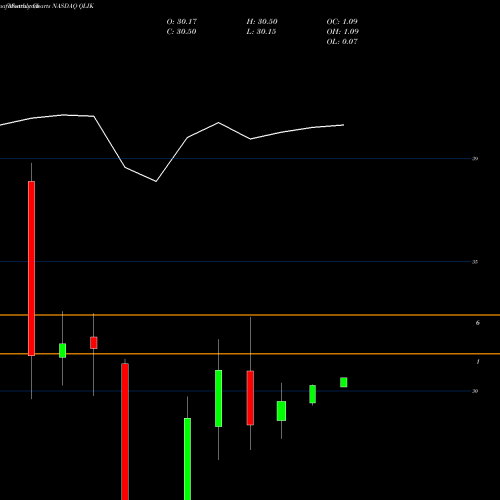500x500 pixels.
Task: Click the "OC: 1.09" reading
Action: (x=342, y=22)
